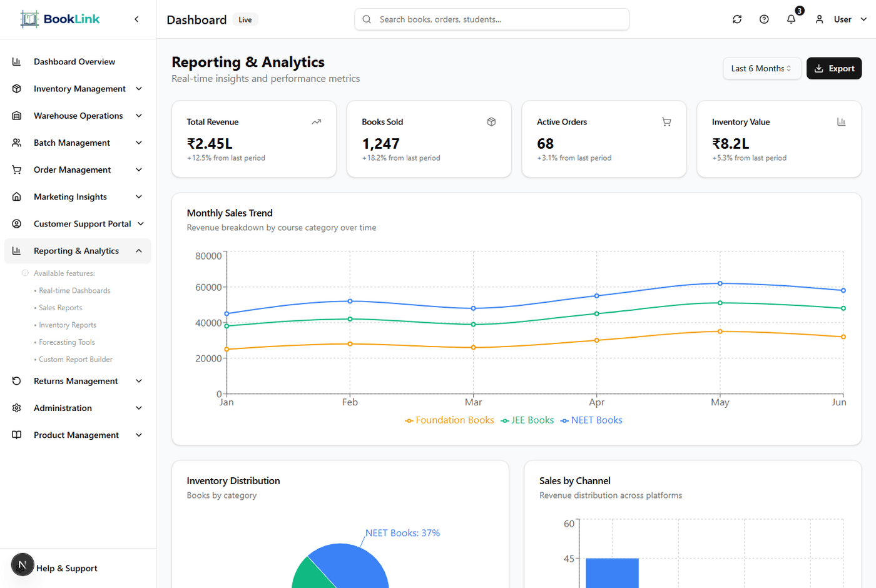Click the search books, orders, students field

491,19
